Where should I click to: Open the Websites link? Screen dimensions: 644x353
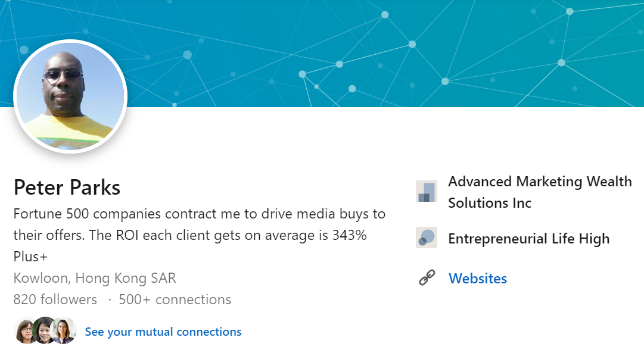click(478, 279)
